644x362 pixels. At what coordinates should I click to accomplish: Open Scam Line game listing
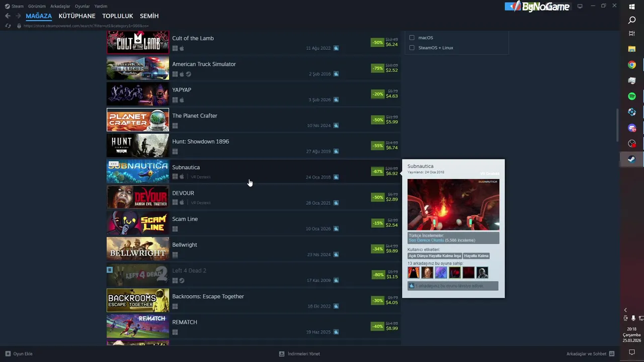pyautogui.click(x=254, y=223)
